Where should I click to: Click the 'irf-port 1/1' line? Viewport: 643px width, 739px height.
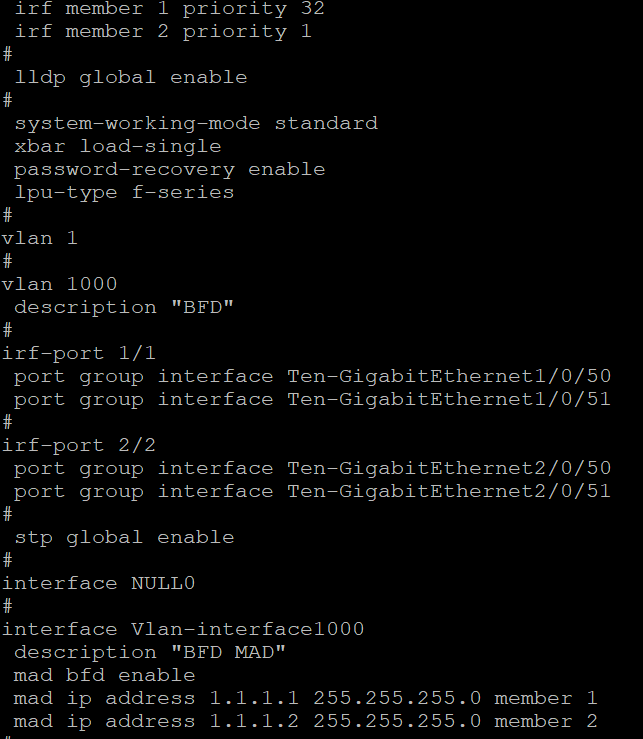[x=78, y=353]
